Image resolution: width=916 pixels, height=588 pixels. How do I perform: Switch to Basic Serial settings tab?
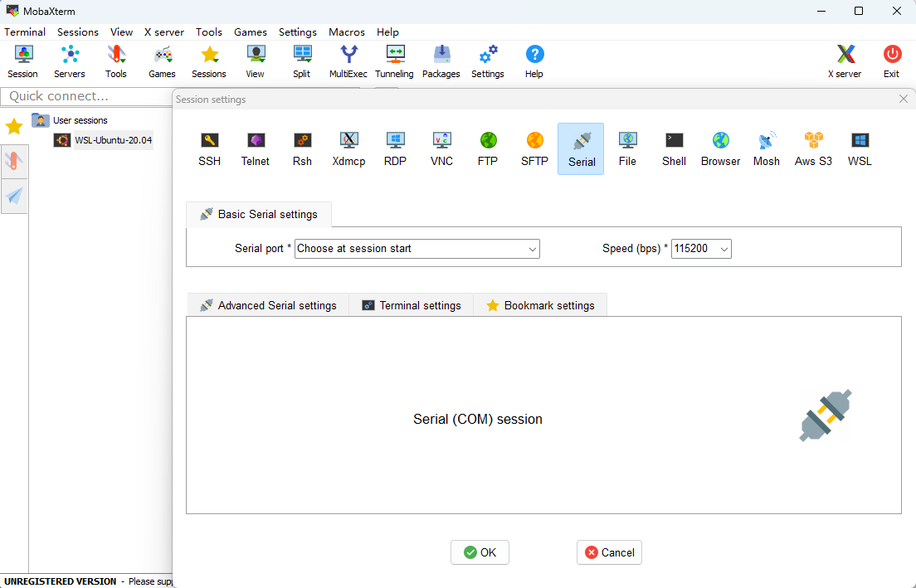(x=259, y=214)
